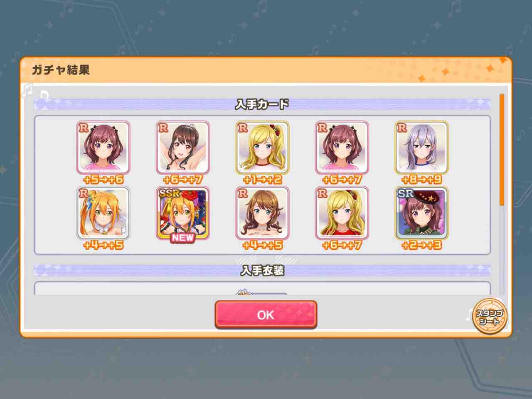Screen dimensions: 532x399
Task: Confirm results with the OK button
Action: coord(266,315)
